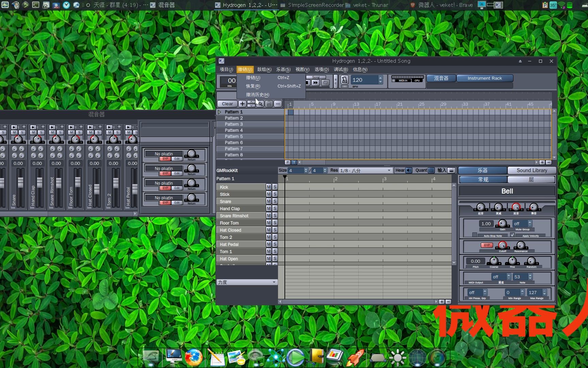
Task: Click the drumkit input icon
Action: coord(451,170)
